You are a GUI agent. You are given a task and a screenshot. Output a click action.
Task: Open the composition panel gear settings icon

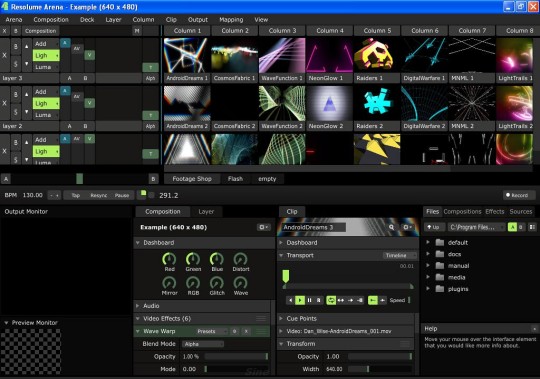[x=263, y=227]
